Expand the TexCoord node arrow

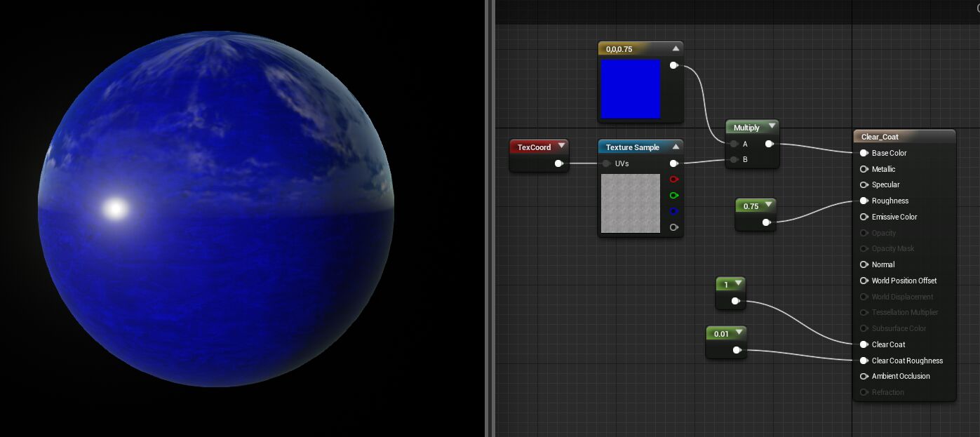click(561, 146)
